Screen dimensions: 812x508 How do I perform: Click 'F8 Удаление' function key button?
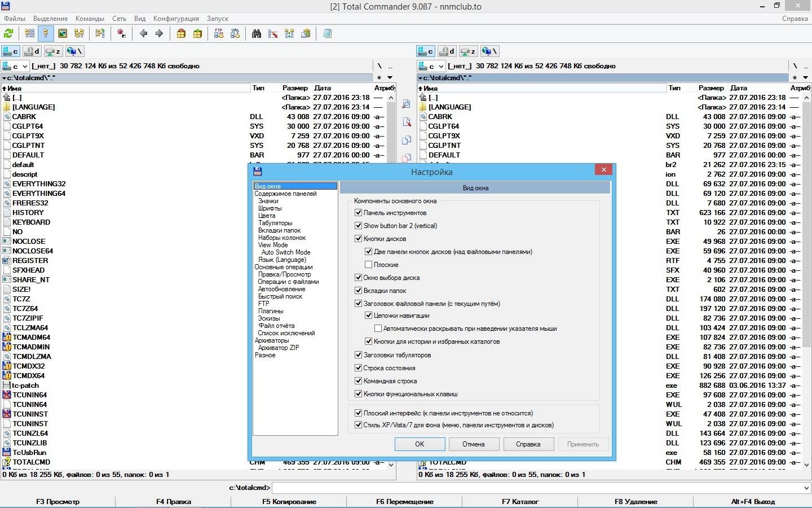pos(636,502)
